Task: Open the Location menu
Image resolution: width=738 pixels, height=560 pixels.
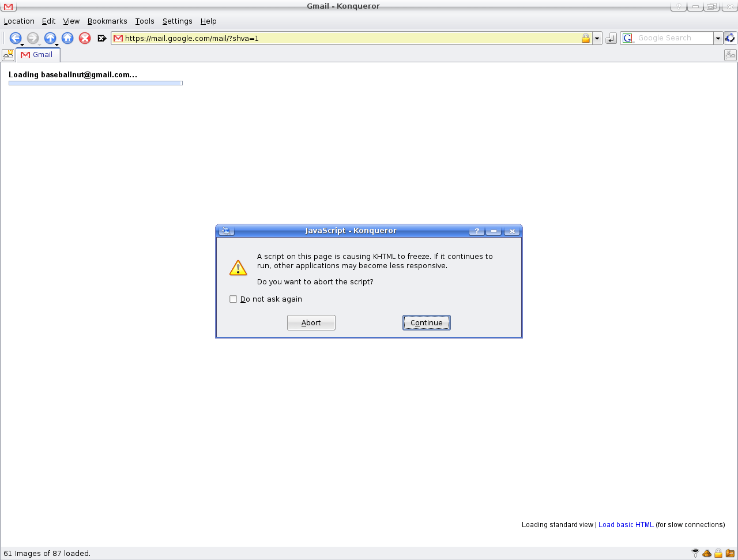Action: pos(19,21)
